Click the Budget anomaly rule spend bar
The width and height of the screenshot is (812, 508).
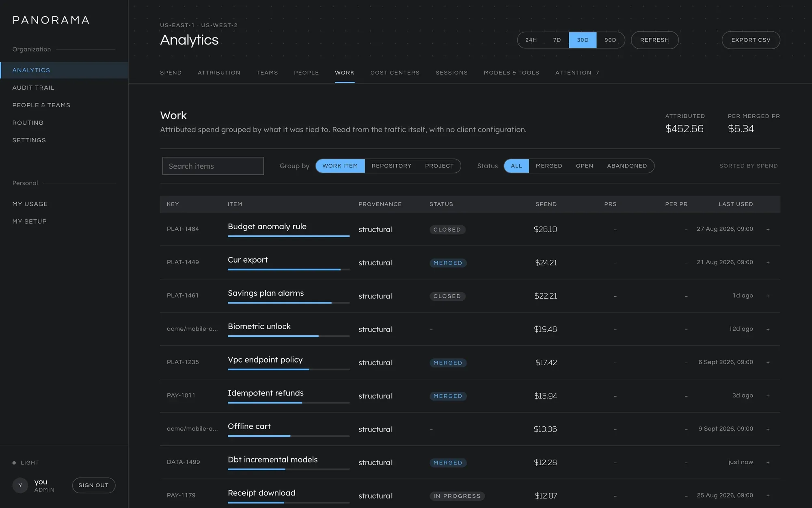coord(288,236)
